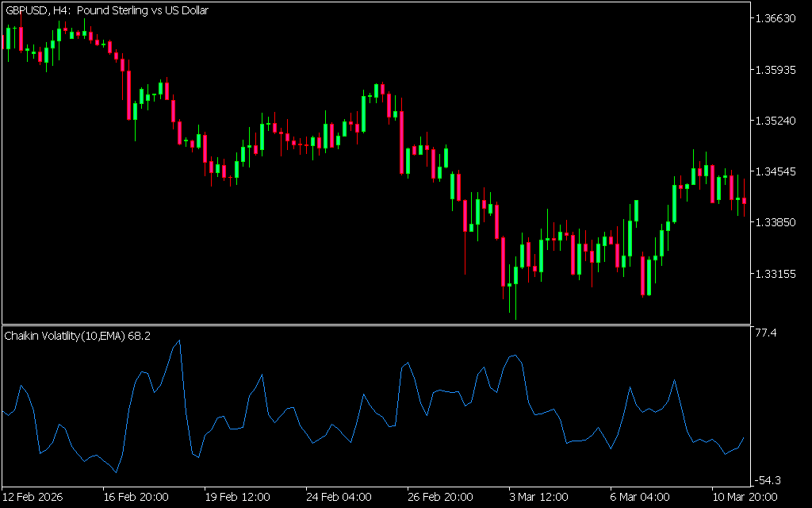Click the 1.36630 price axis label
812x508 pixels.
777,18
